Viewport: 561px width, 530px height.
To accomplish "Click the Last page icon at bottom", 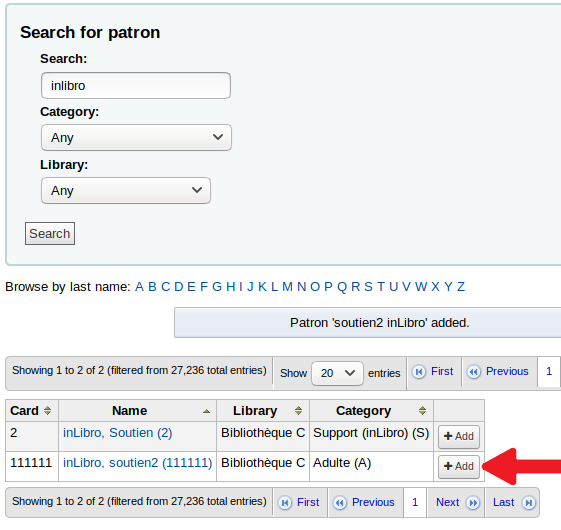I will click(x=528, y=503).
